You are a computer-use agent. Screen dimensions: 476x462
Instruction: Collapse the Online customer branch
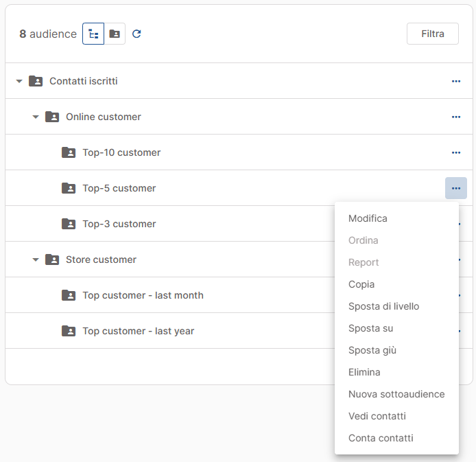coord(36,117)
